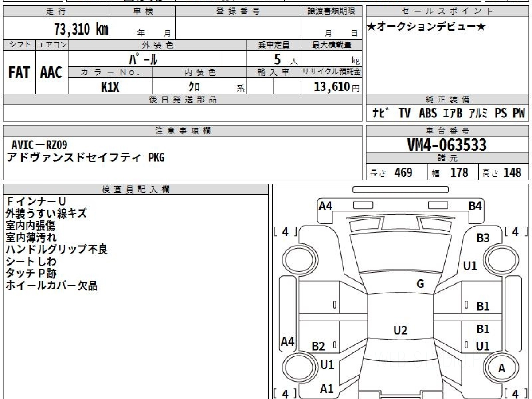Image resolution: width=532 pixels, height=399 pixels.
Task: Click the シフト header cell
Action: (x=19, y=44)
